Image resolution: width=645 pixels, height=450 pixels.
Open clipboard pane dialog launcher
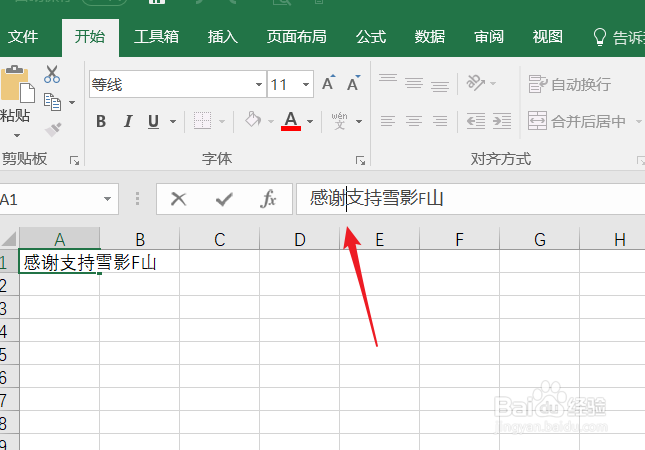coord(74,160)
